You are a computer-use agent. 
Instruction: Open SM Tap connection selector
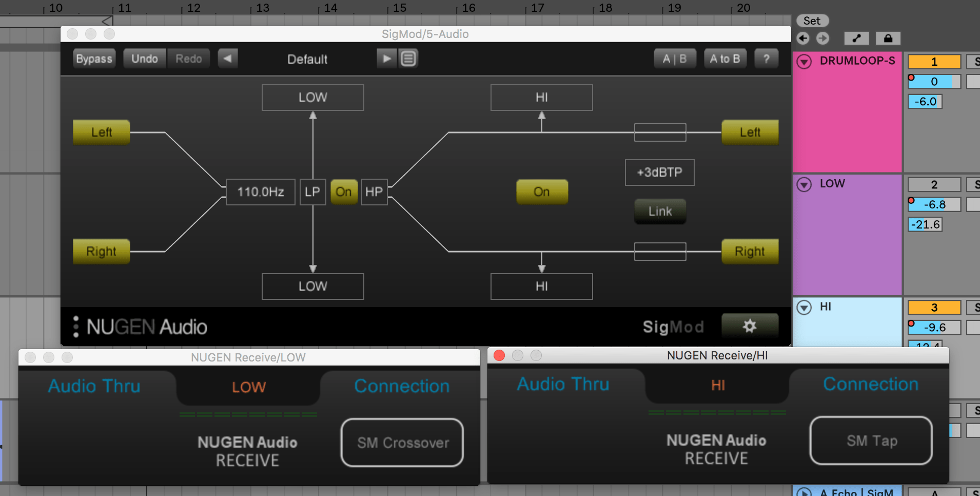coord(871,441)
